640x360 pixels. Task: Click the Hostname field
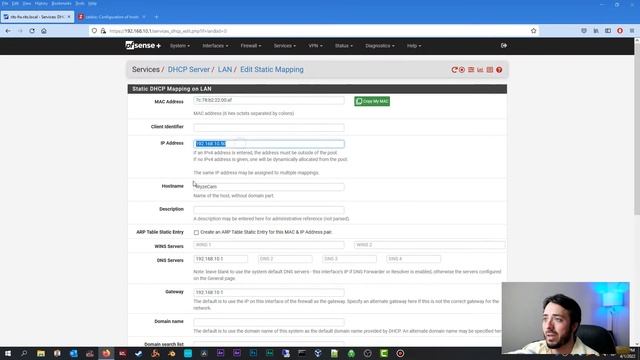(269, 187)
